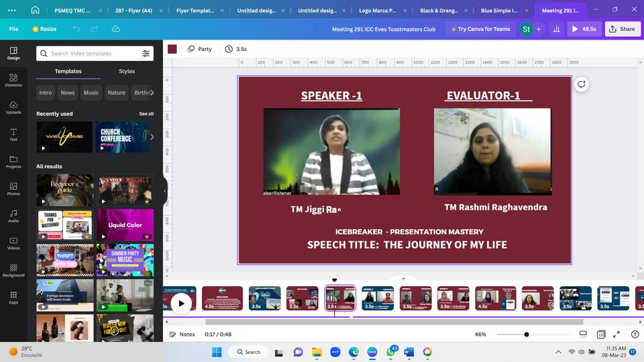
Task: Open the Elements panel
Action: (13, 80)
